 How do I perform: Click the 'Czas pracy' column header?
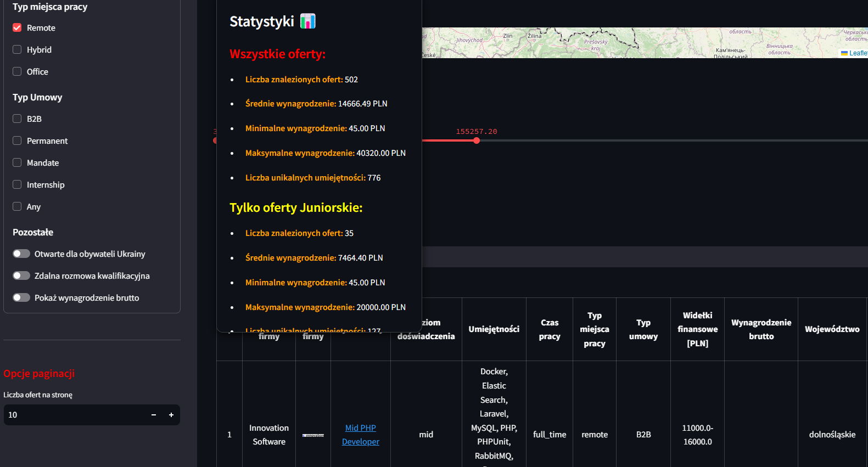(x=550, y=329)
